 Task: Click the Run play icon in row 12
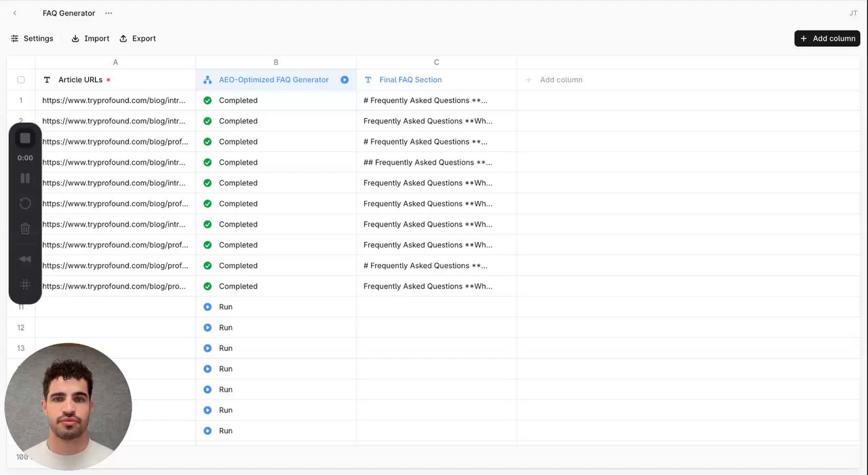point(208,328)
